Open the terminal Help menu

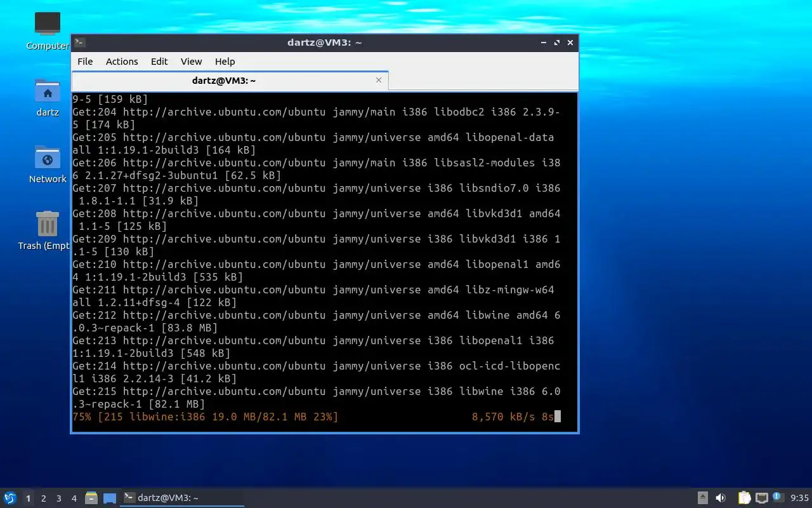(x=225, y=62)
